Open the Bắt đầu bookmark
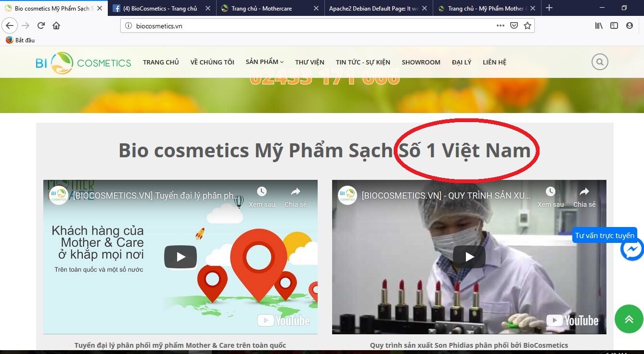The image size is (644, 354). click(x=20, y=40)
